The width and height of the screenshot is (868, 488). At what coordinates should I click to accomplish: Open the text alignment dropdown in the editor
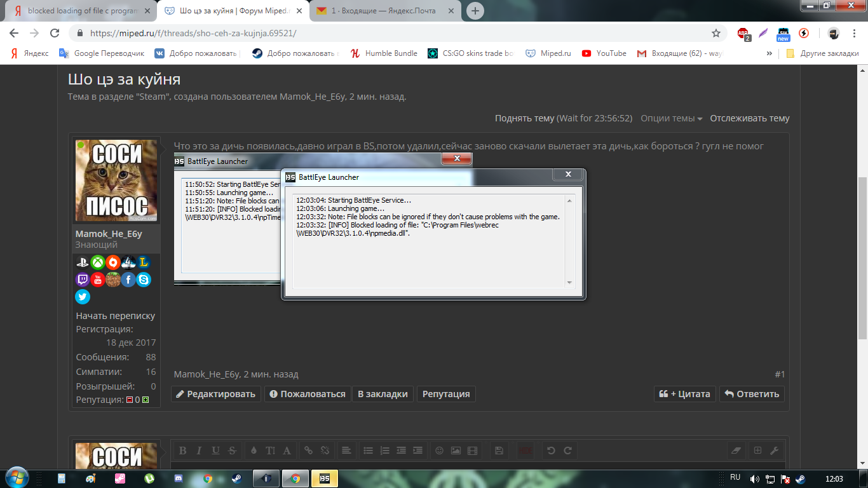[346, 451]
